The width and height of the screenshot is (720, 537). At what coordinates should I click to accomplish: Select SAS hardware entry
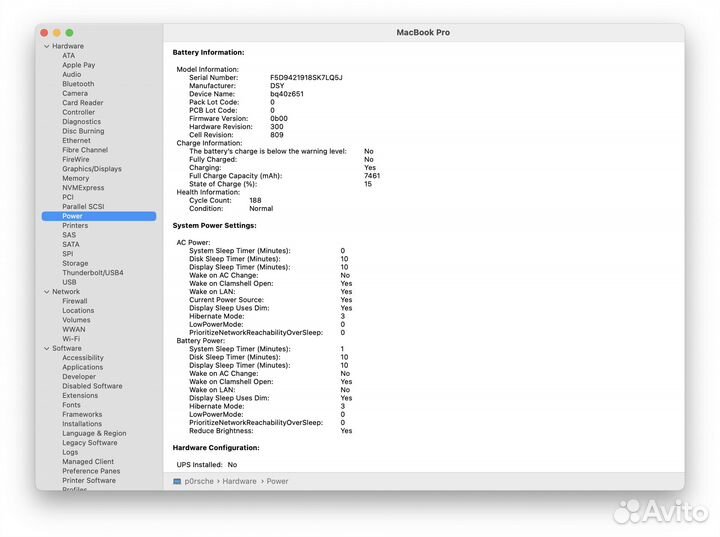(x=69, y=235)
